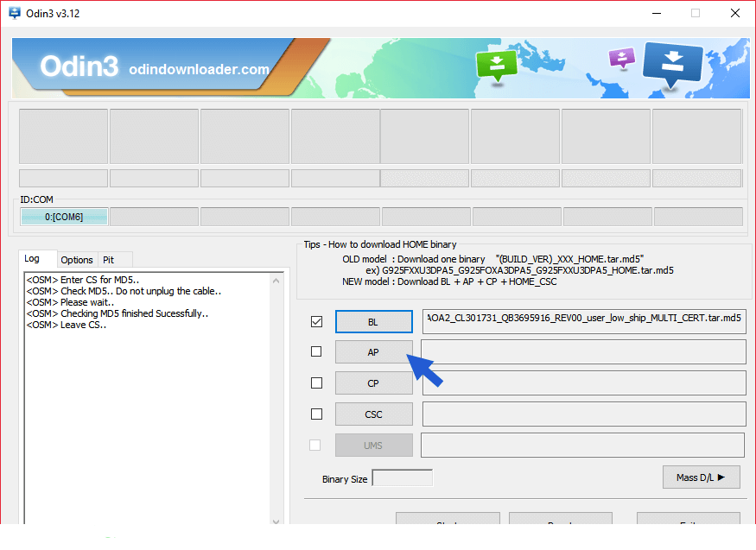Click the green download icon in banner
Screen dimensions: 756x550
[x=497, y=66]
